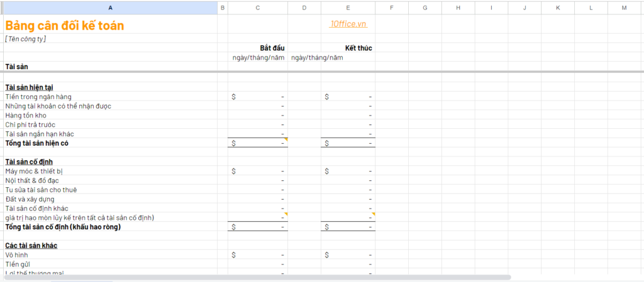644x282 pixels.
Task: Select the Bắt đầu header cell
Action: (257, 48)
